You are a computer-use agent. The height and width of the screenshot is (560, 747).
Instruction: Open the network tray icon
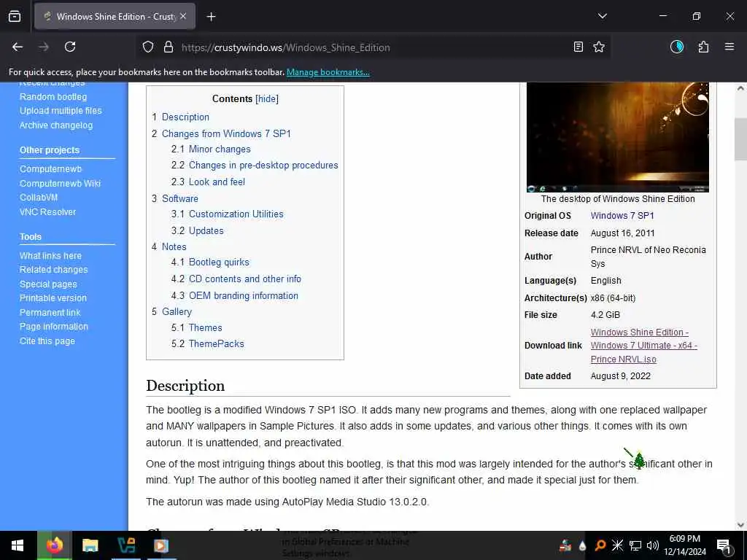tap(635, 545)
